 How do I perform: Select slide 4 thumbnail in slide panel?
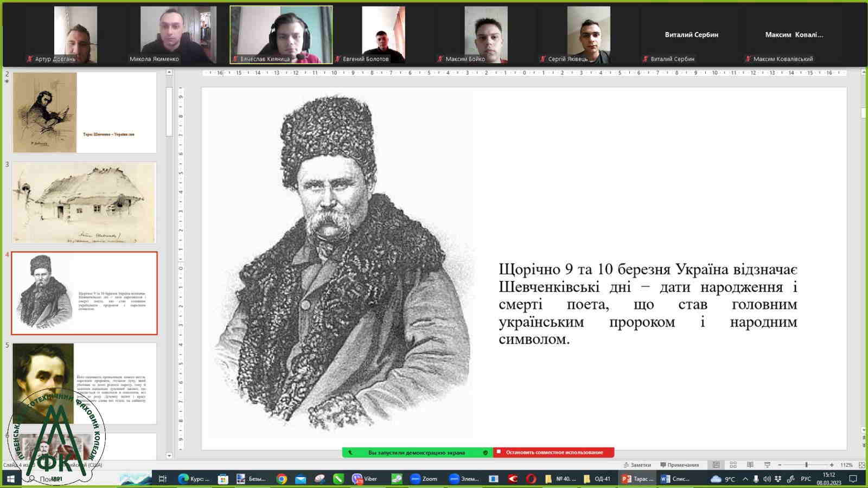84,293
